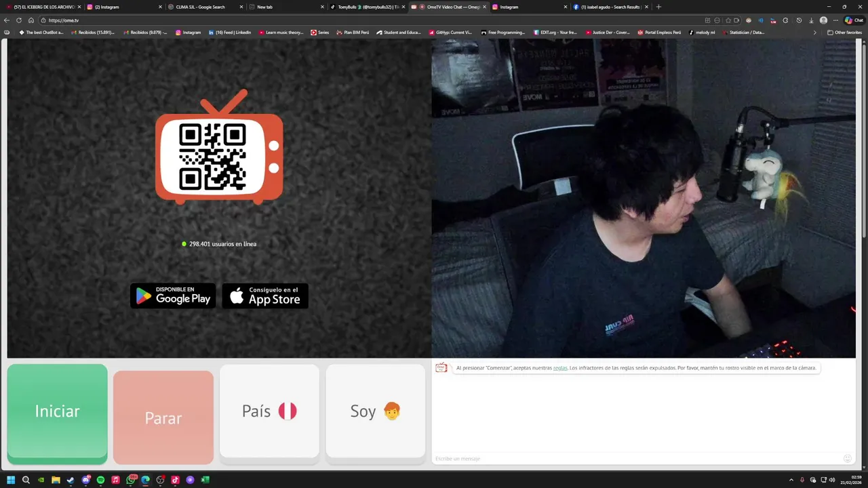Go to the browser home page icon
The width and height of the screenshot is (868, 488).
point(31,20)
